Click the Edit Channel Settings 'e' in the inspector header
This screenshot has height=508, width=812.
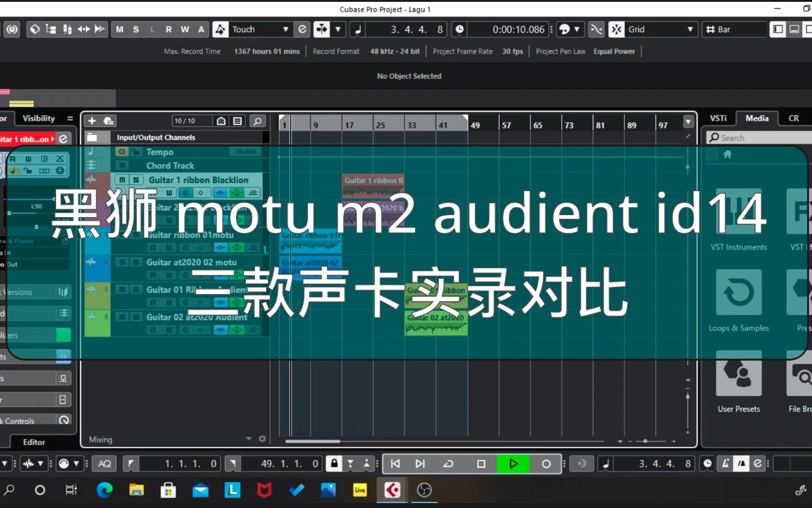tap(63, 139)
